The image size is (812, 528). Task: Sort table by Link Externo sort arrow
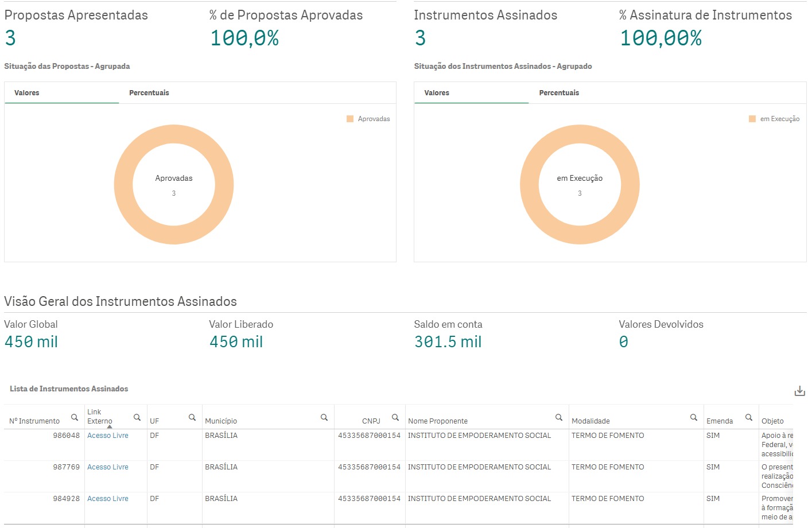[110, 426]
